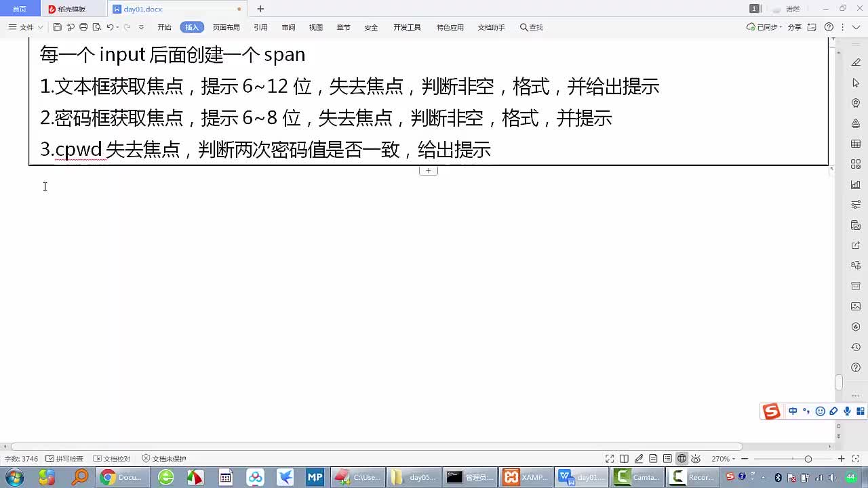The height and width of the screenshot is (488, 868).
Task: Switch to the 视图 ribbon tab
Action: [x=316, y=27]
